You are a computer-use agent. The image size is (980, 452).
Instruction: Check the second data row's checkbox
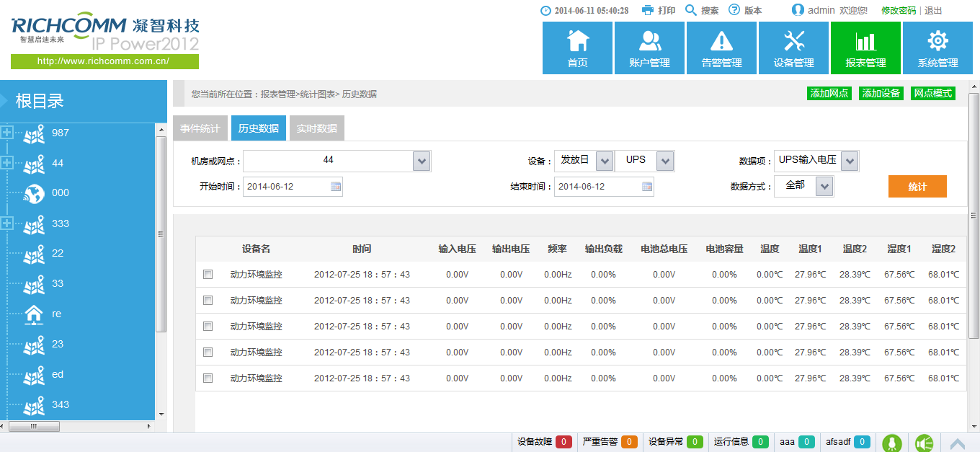tap(208, 301)
